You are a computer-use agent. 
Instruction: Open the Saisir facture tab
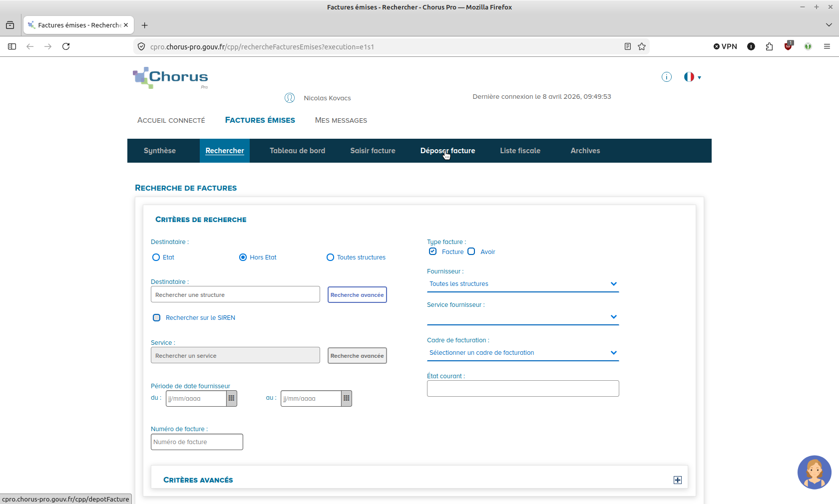click(373, 151)
